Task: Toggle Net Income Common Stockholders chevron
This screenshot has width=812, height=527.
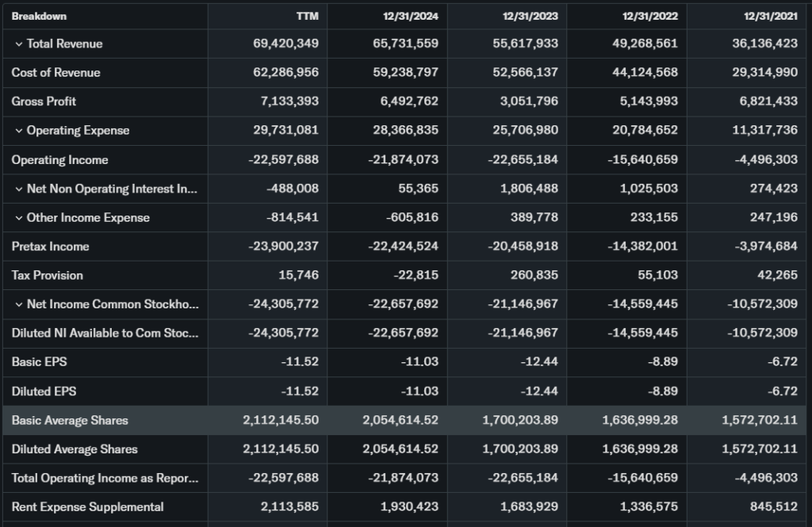Action: (18, 304)
